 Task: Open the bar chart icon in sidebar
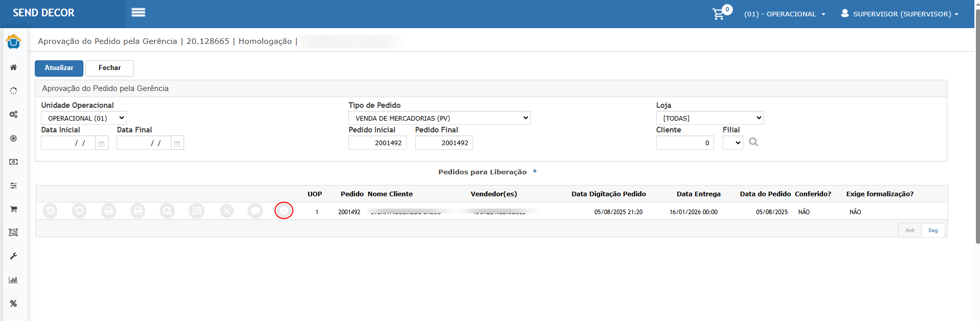coord(14,280)
